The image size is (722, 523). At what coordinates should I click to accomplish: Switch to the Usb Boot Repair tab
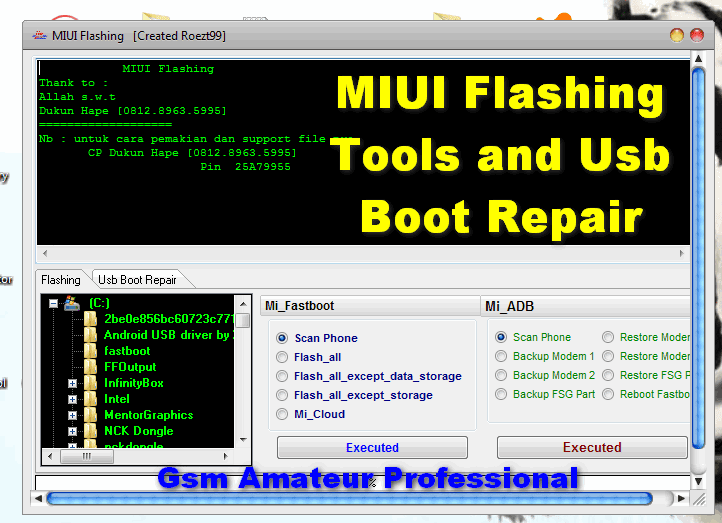pos(137,280)
